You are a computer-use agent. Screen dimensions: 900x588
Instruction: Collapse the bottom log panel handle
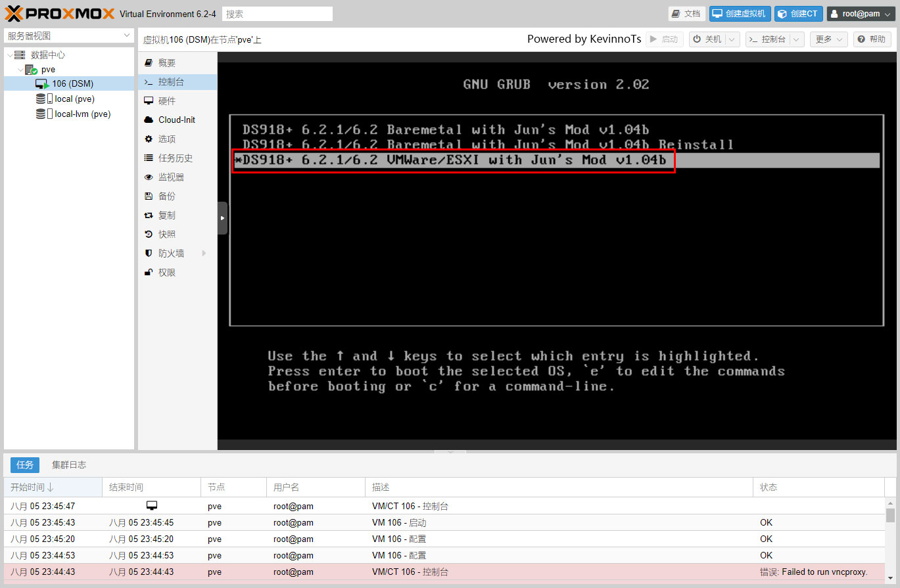pyautogui.click(x=450, y=452)
